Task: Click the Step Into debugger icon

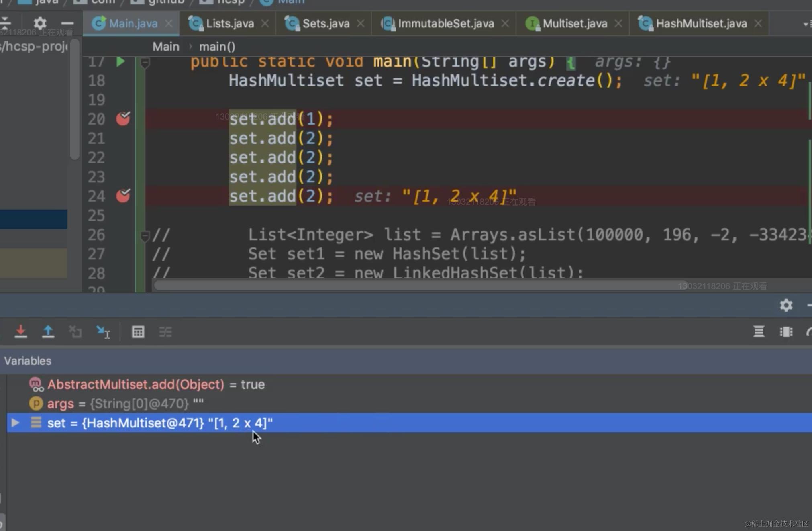Action: [x=20, y=332]
